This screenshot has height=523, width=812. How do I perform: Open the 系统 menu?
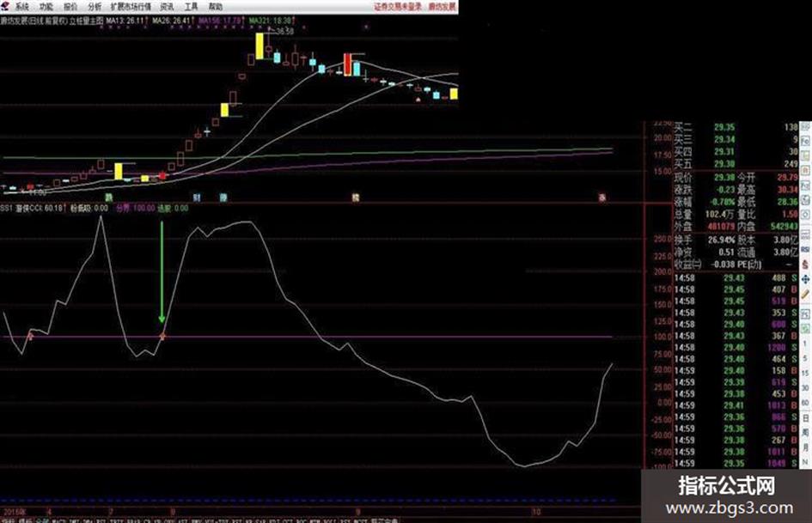click(21, 7)
